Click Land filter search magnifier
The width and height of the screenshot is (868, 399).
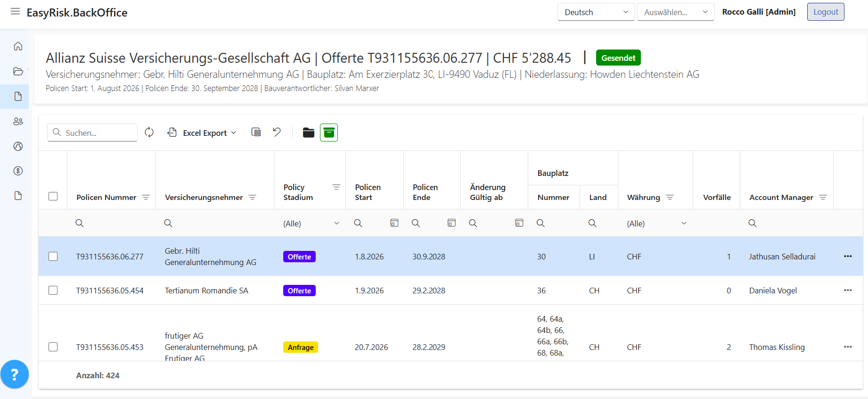point(592,223)
